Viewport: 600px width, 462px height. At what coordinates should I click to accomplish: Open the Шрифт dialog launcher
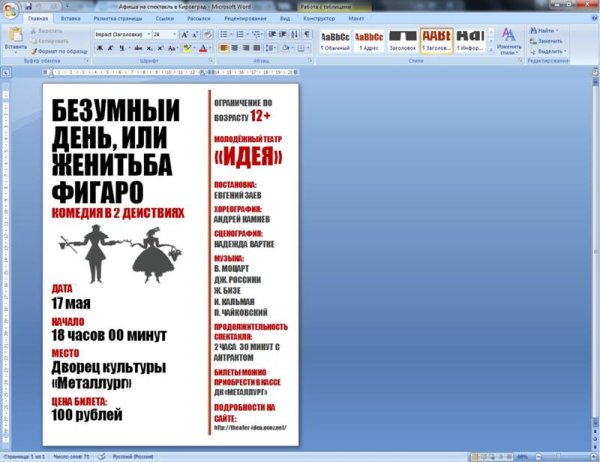tap(211, 60)
